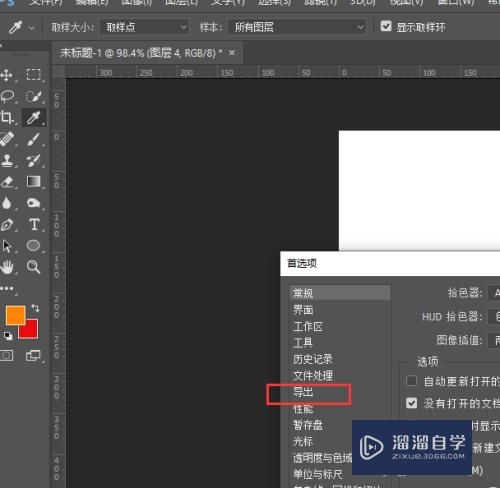Open the orange foreground color picker
Screen dimensions: 500x488
pos(15,315)
